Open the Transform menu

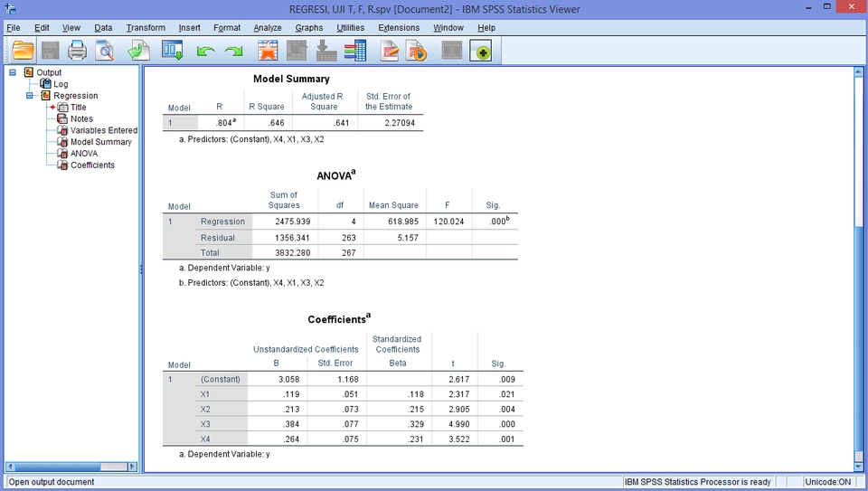click(146, 28)
